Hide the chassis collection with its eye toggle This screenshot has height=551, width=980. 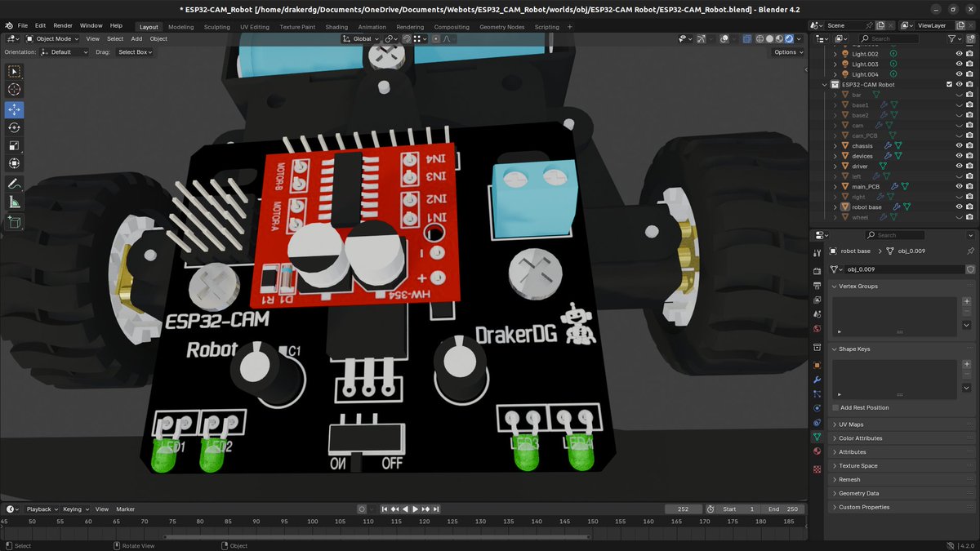pos(959,145)
